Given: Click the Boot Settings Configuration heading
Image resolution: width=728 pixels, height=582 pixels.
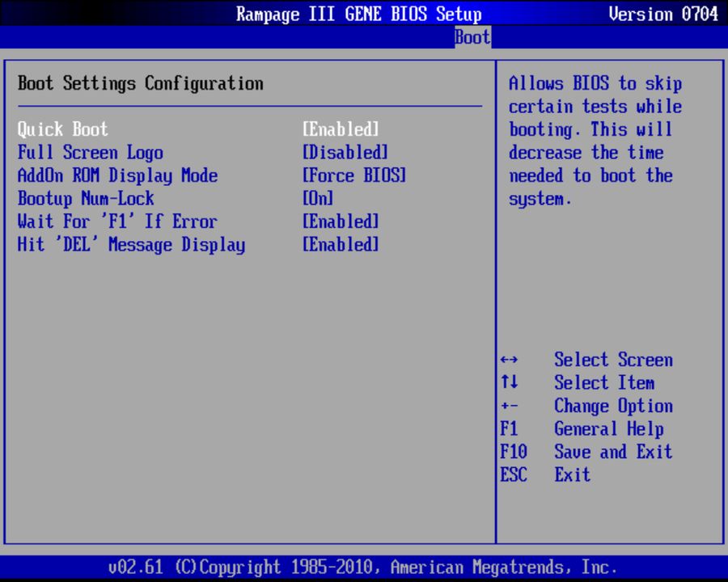Looking at the screenshot, I should point(140,83).
